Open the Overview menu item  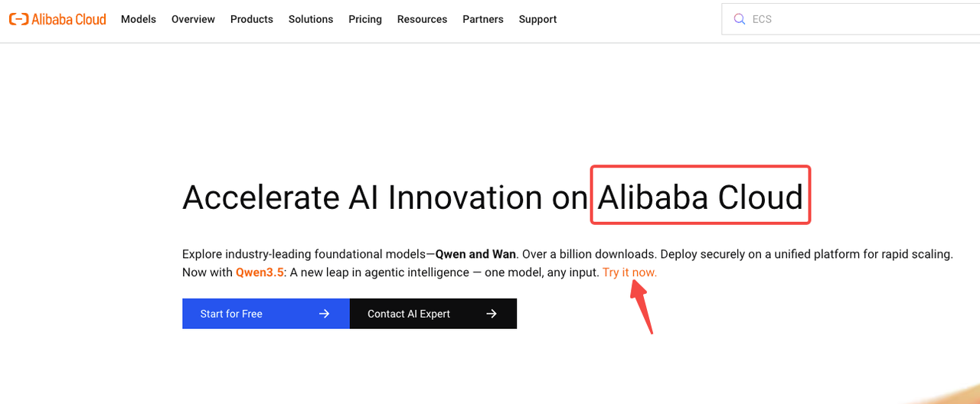193,19
